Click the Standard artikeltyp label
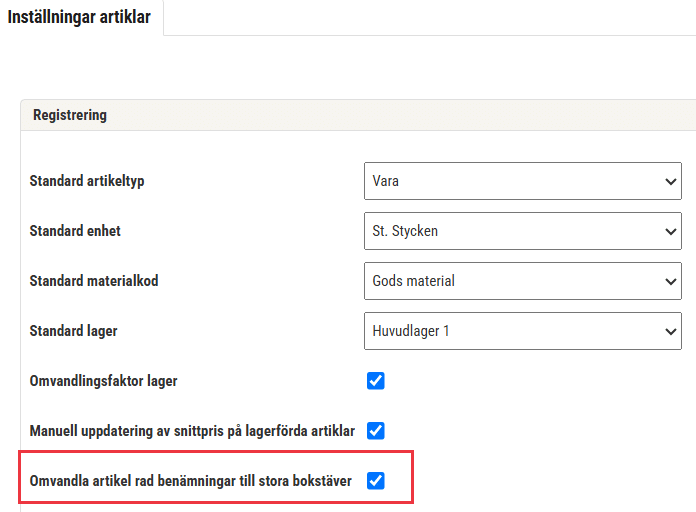This screenshot has height=512, width=696. (x=87, y=181)
